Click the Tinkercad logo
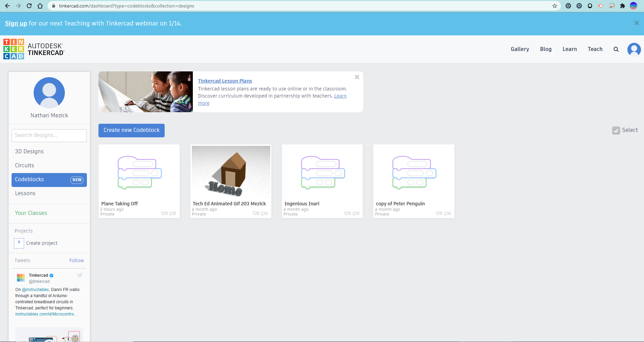 point(34,49)
